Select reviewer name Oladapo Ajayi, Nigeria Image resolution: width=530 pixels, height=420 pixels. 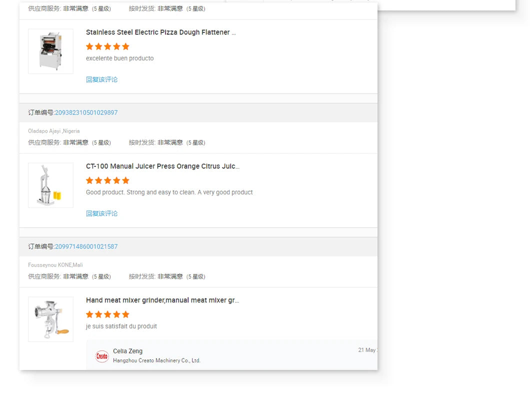[x=53, y=131]
